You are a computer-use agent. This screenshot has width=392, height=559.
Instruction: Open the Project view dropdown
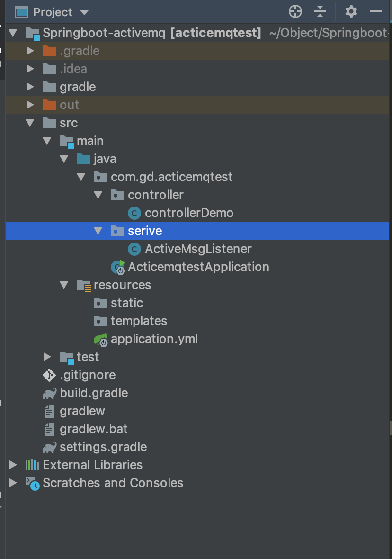point(84,13)
